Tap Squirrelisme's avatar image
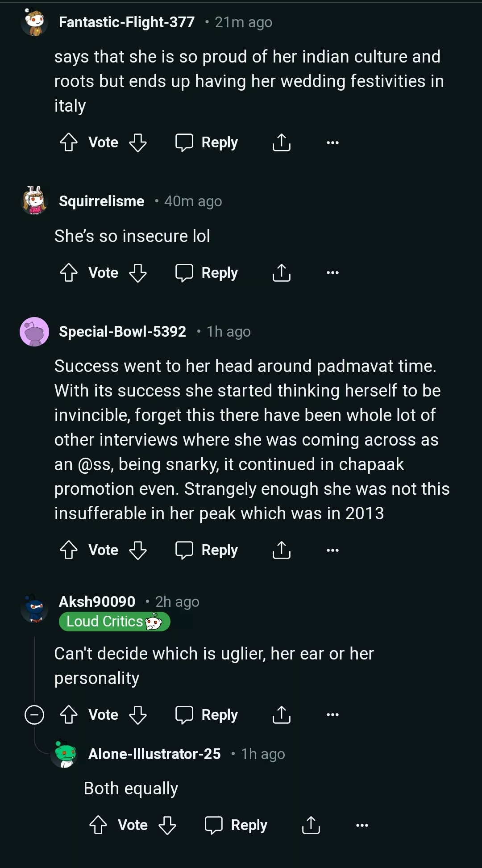The image size is (482, 868). 34,201
